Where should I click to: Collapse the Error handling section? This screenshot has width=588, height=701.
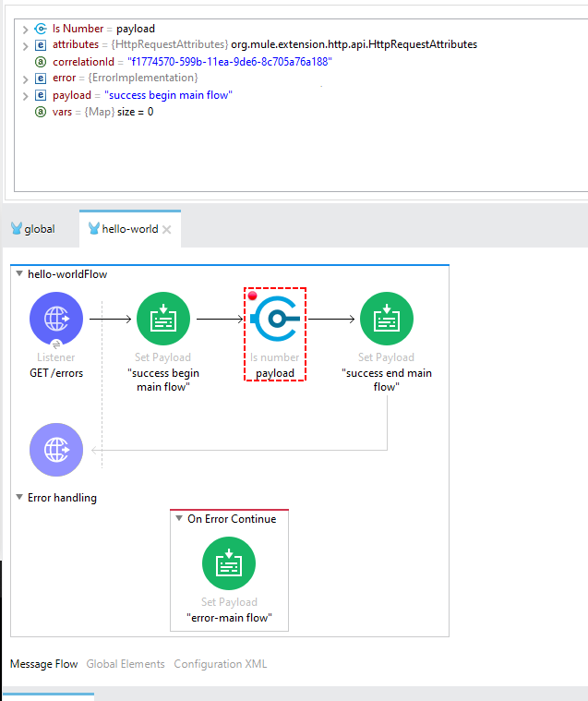click(x=19, y=497)
